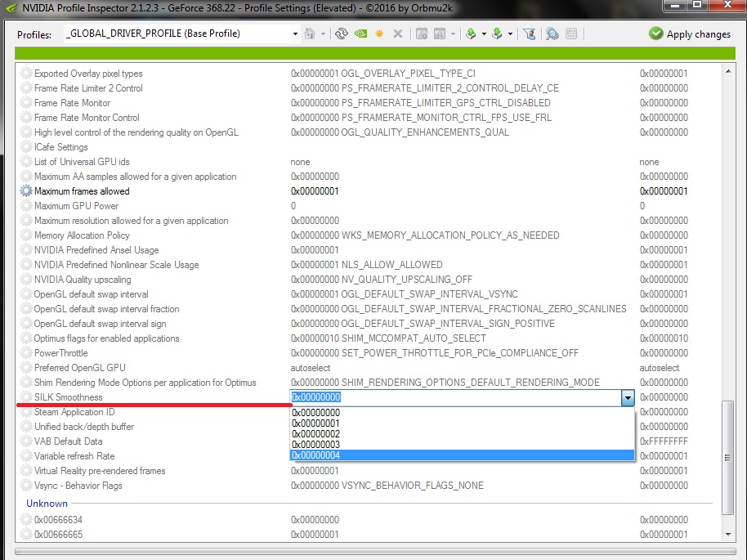Click add application to profile icon

(x=422, y=34)
